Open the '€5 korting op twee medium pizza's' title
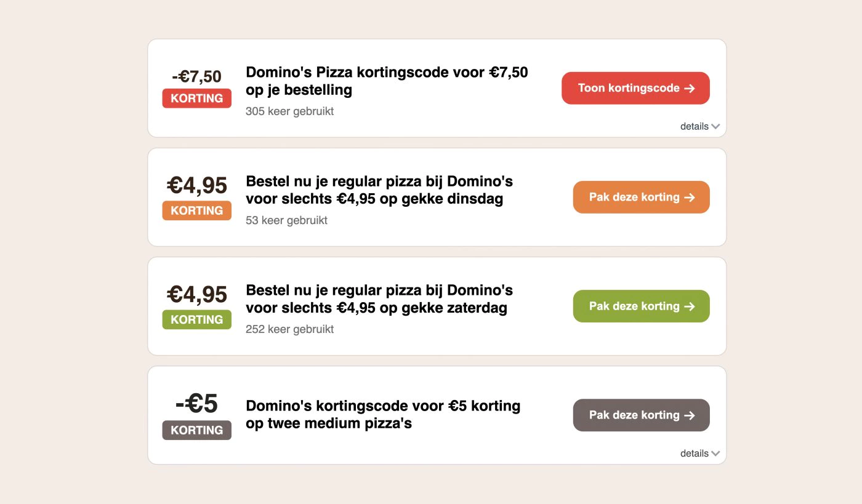862x504 pixels. pyautogui.click(x=383, y=414)
